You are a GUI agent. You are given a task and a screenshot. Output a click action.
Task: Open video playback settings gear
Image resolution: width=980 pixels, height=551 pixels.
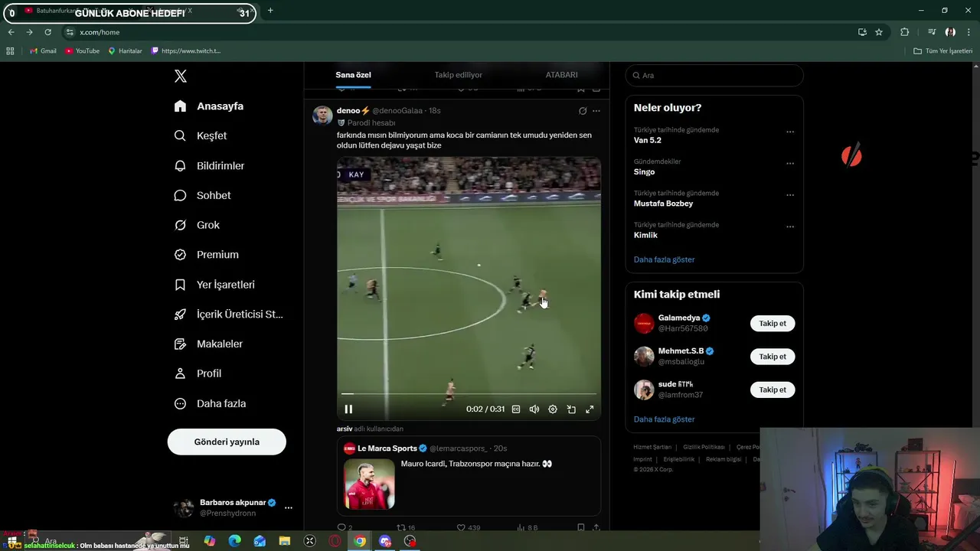click(553, 409)
